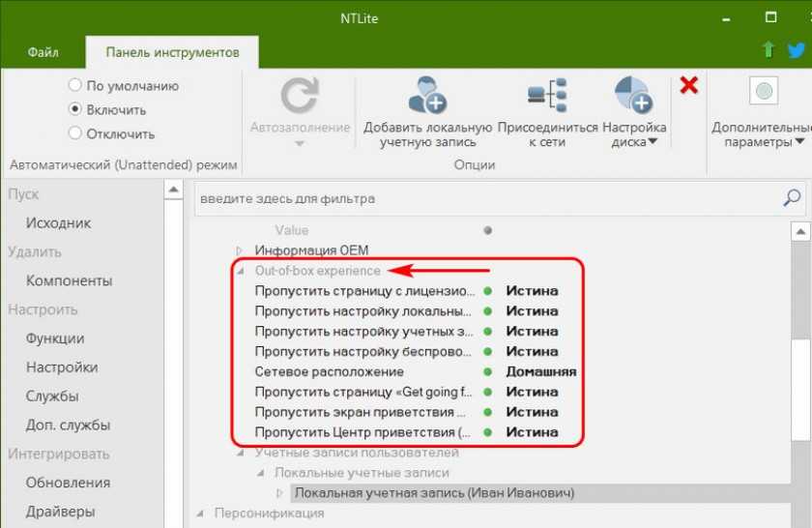This screenshot has width=812, height=528.
Task: Click the magnifier search icon in filter
Action: [x=791, y=198]
